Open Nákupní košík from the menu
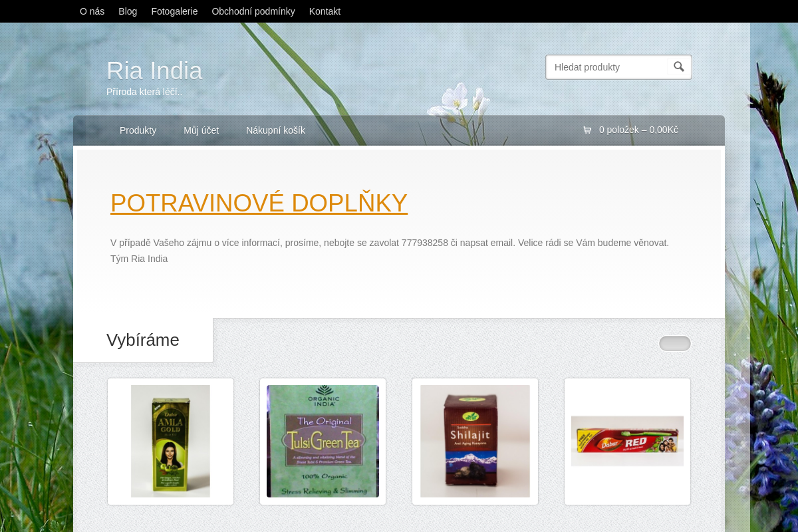This screenshot has height=532, width=798. coord(275,130)
